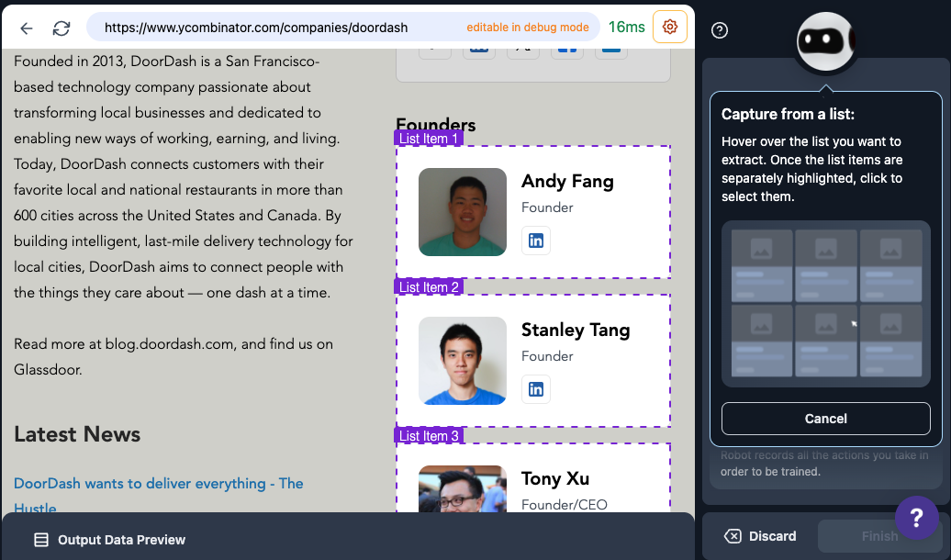
Task: Click the browser back arrow
Action: coord(26,28)
